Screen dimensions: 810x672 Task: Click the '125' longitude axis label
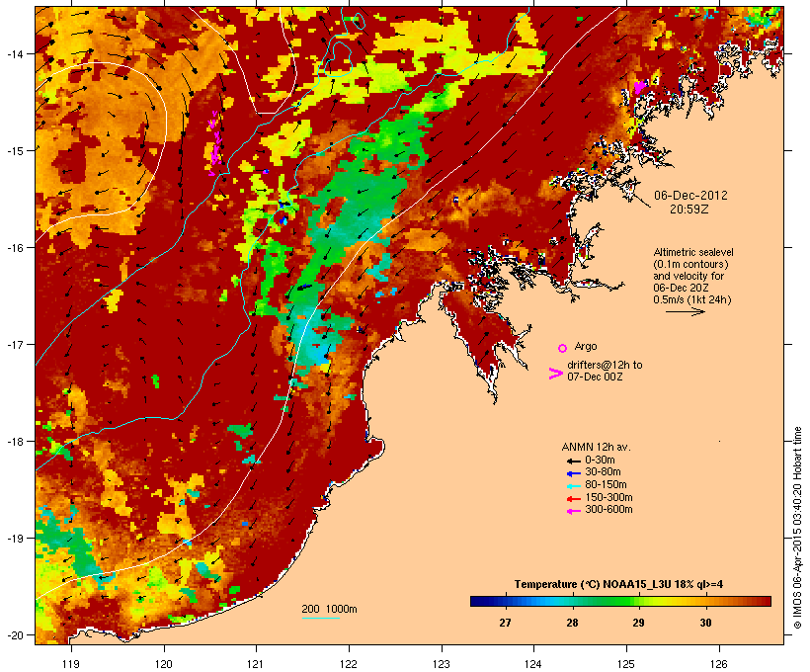626,664
